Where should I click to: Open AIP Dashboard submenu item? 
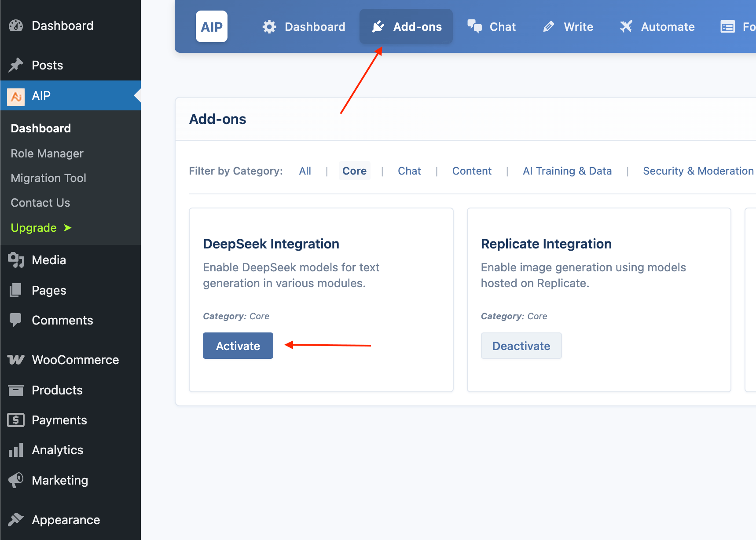coord(41,128)
